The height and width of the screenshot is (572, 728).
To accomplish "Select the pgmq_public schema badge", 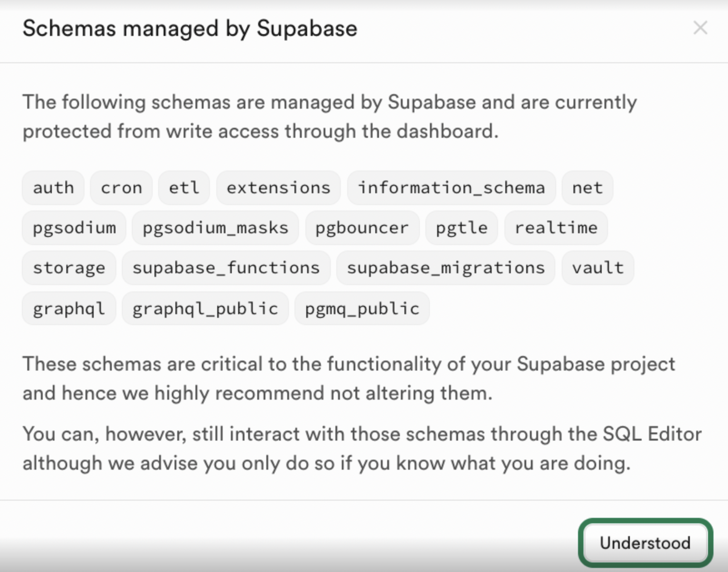I will pos(362,309).
